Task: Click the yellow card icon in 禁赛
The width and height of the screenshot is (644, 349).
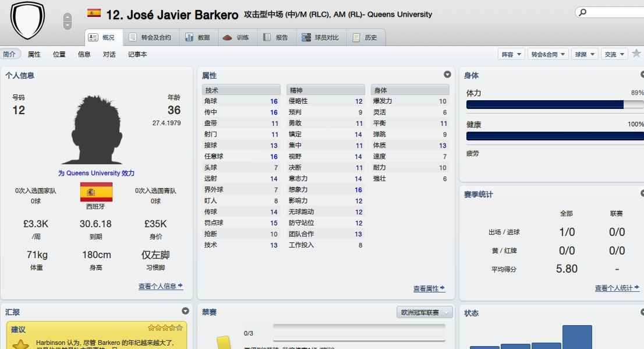Action: (x=224, y=343)
